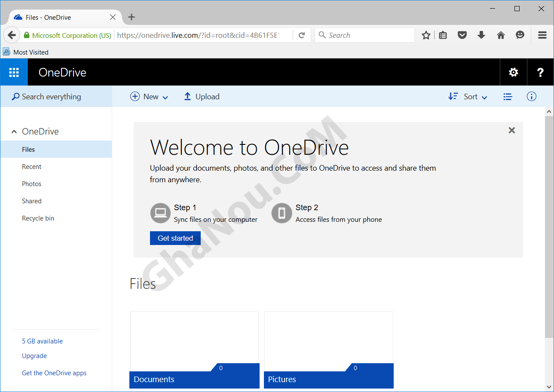The height and width of the screenshot is (392, 554).
Task: Click the New plus circle icon
Action: pyautogui.click(x=135, y=96)
